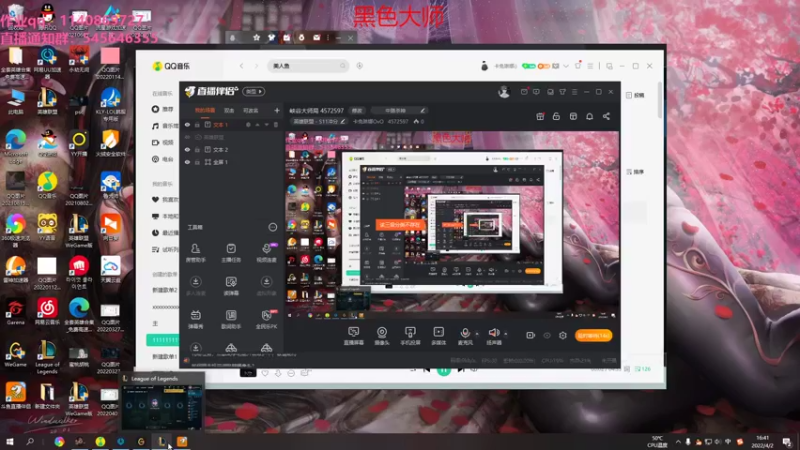800x450 pixels.
Task: Add a 直播屏幕 screen capture source
Action: click(354, 336)
